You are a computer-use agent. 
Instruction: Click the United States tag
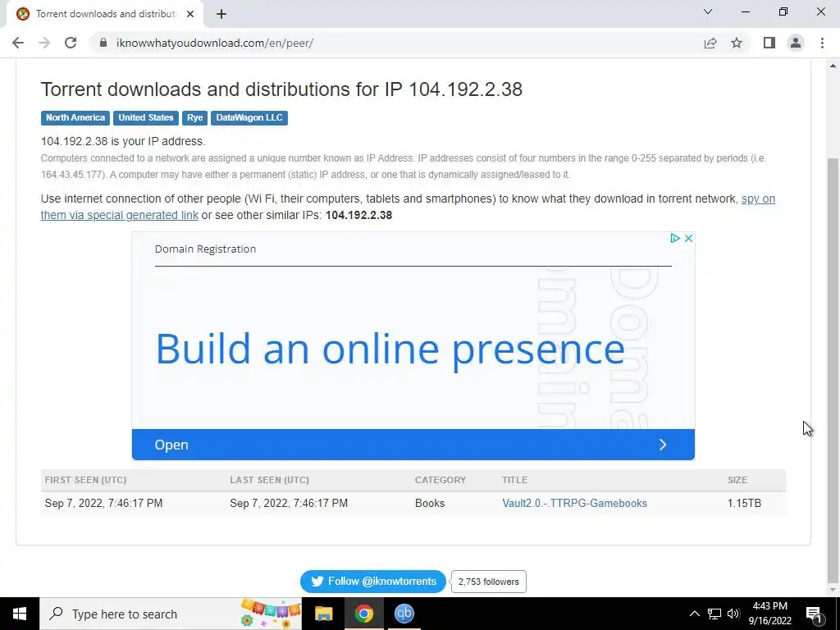tap(146, 118)
